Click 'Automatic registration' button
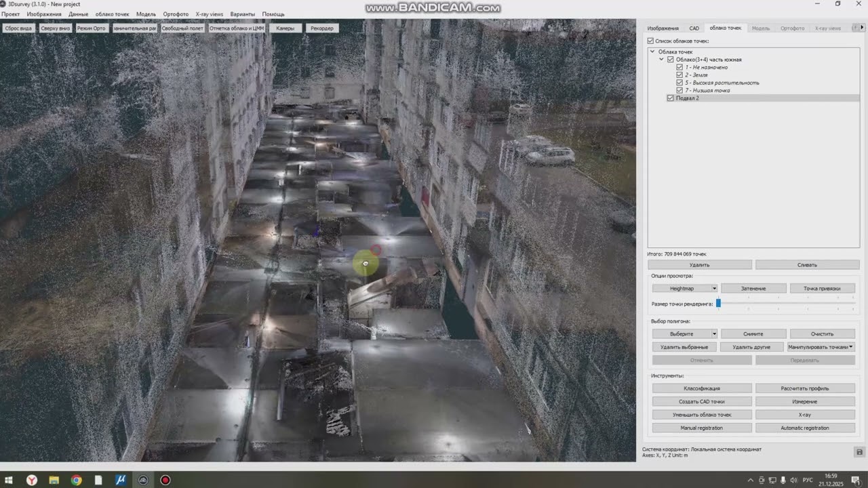 804,428
